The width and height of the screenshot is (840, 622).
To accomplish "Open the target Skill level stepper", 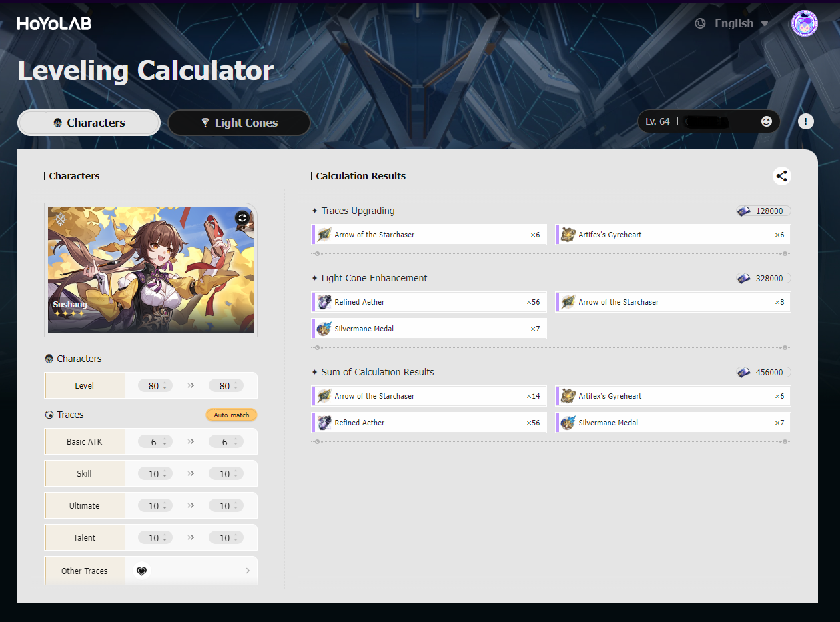I will [226, 474].
